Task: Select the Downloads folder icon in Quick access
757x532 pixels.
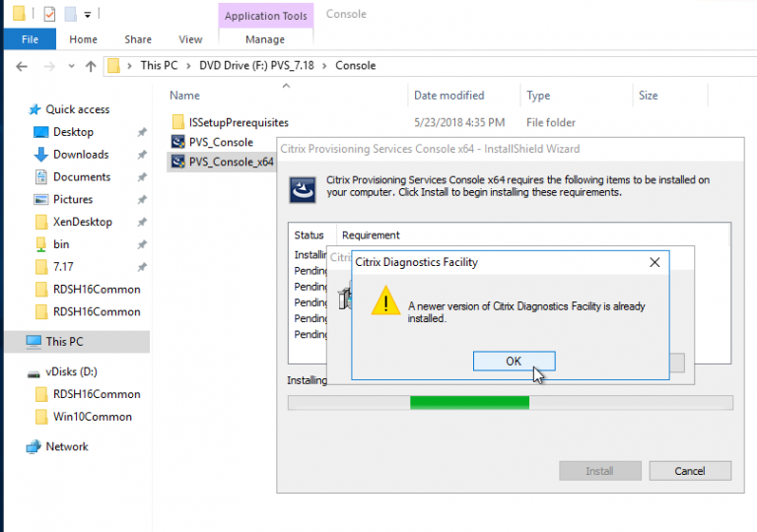Action: pyautogui.click(x=41, y=155)
